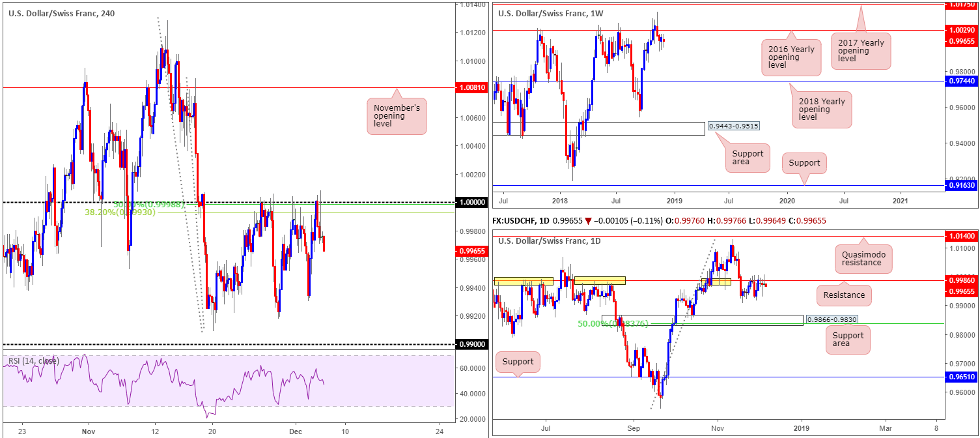Click the red 1.01750 price label
Image resolution: width=980 pixels, height=438 pixels.
coord(962,5)
